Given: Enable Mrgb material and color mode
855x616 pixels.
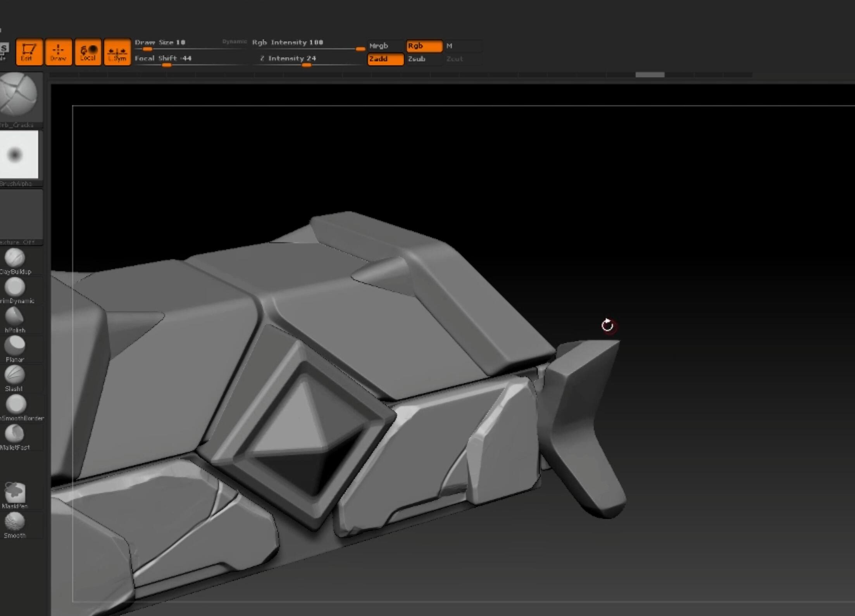Looking at the screenshot, I should [385, 46].
